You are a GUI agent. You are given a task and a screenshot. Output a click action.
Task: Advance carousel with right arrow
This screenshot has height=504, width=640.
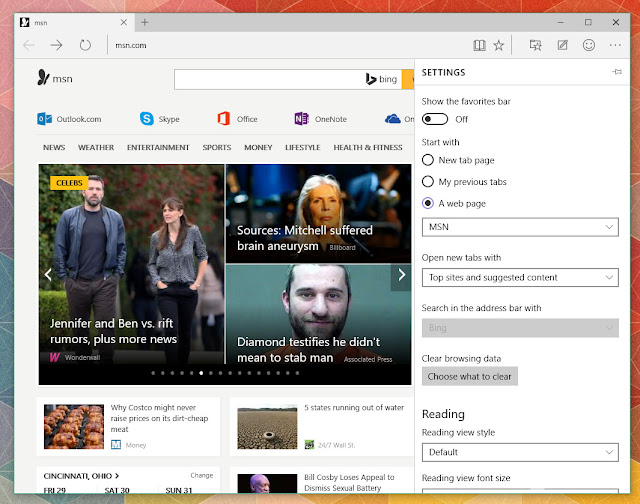(401, 275)
